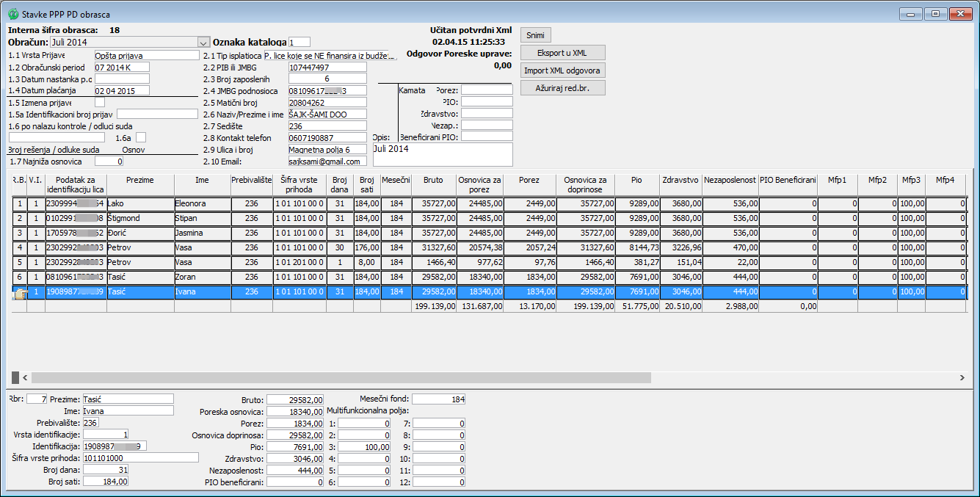Click the Bruto column header
Viewport: 980px width, 497px height.
(433, 179)
